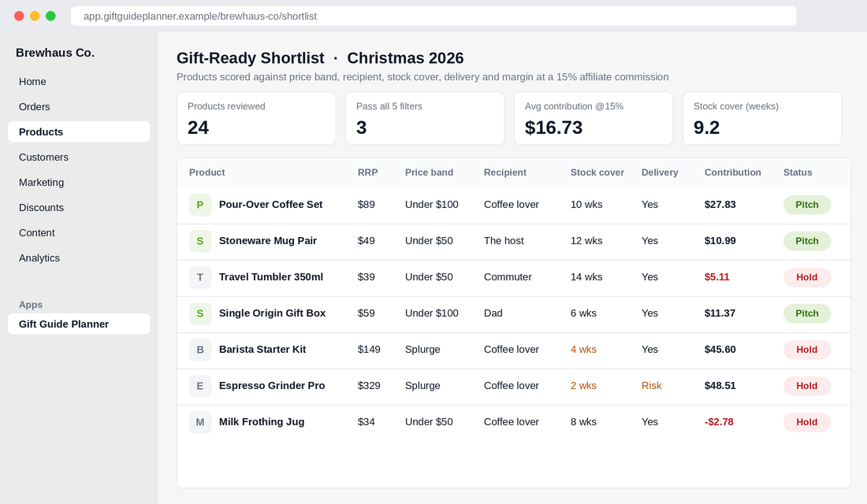The width and height of the screenshot is (867, 504).
Task: Click the Milk Frothing Jug product name
Action: pyautogui.click(x=262, y=421)
